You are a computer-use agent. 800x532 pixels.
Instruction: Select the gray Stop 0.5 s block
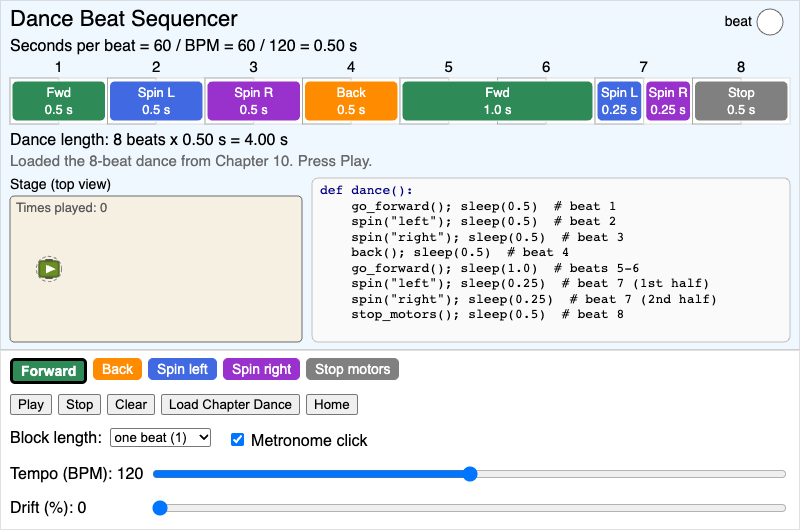click(x=741, y=101)
